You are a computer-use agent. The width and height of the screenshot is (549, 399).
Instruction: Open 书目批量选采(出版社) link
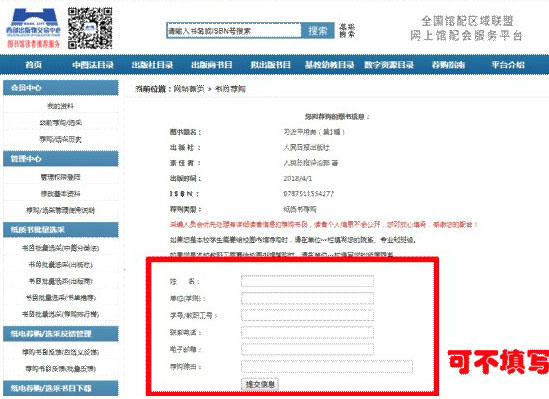pos(61,265)
